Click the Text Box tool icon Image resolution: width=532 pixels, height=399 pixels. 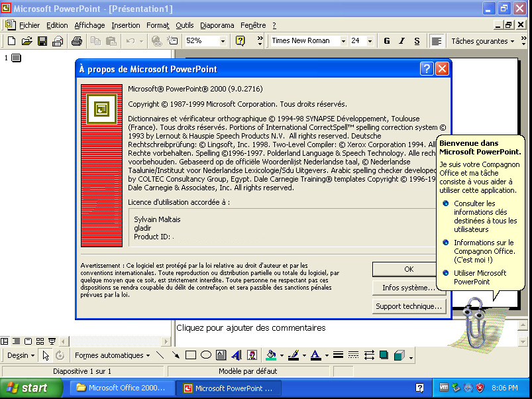[221, 355]
